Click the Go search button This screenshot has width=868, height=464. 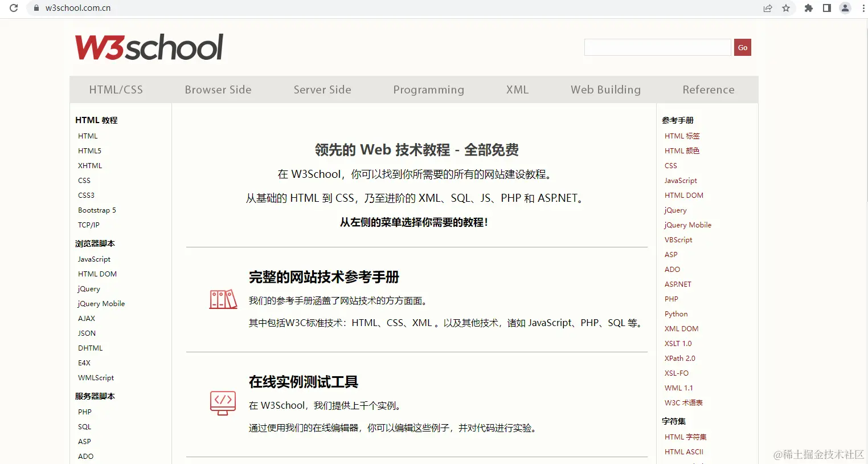(743, 47)
